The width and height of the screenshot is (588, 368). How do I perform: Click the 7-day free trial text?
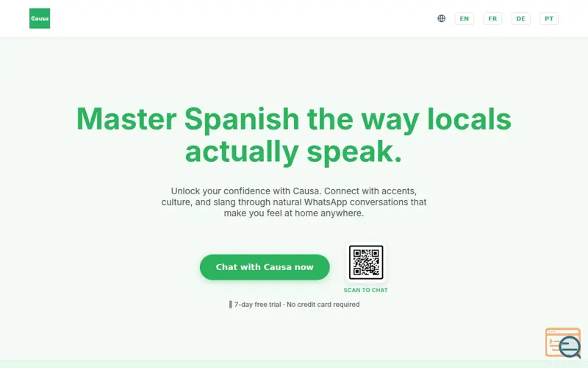(x=294, y=305)
